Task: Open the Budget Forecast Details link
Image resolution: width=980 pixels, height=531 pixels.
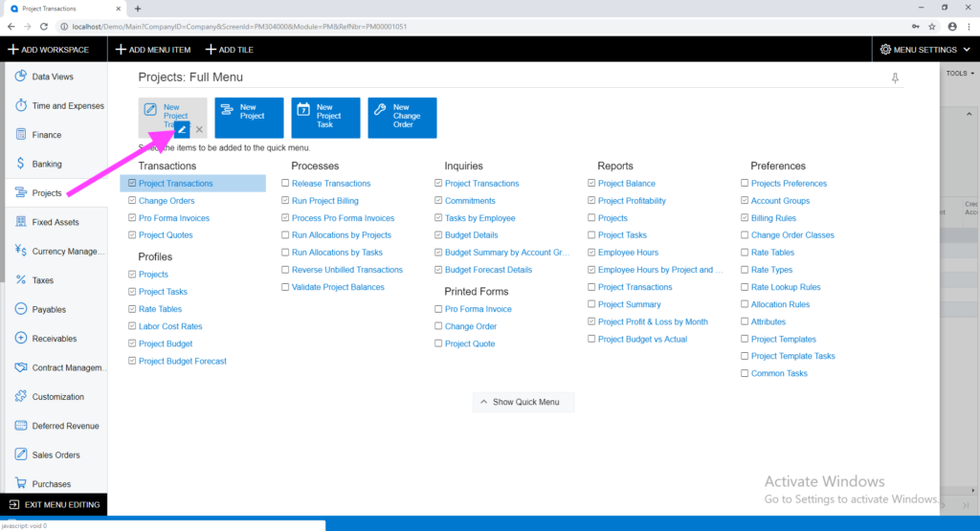Action: tap(489, 270)
